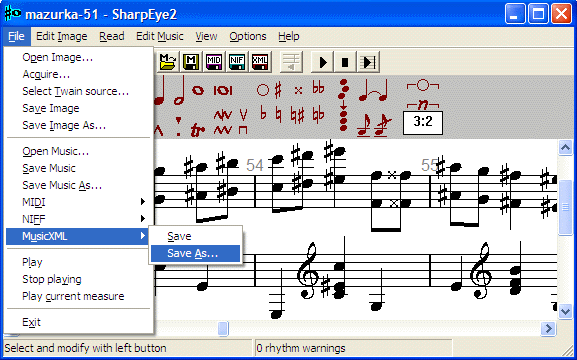This screenshot has height=360, width=577.
Task: Click the chord notes arrow symbol
Action: click(343, 105)
